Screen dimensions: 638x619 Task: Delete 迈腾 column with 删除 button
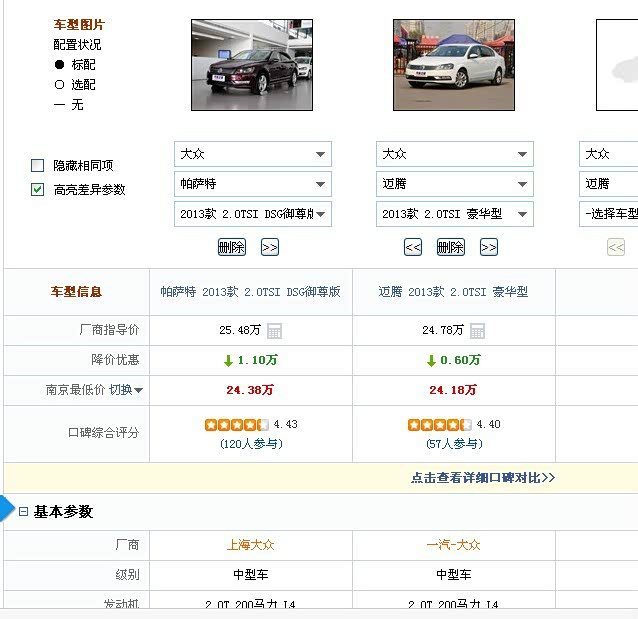point(450,247)
